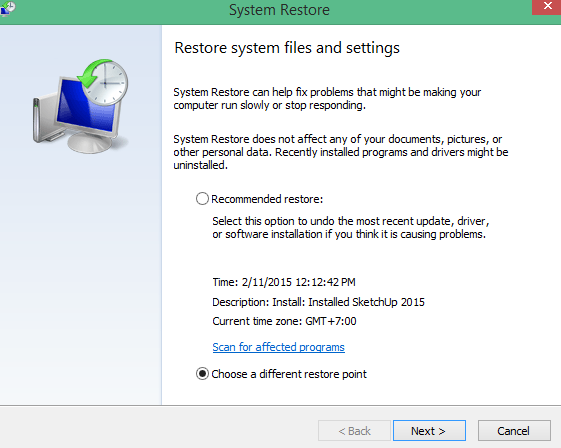
Task: Click the 'Recommended restore:' label text
Action: pos(267,199)
